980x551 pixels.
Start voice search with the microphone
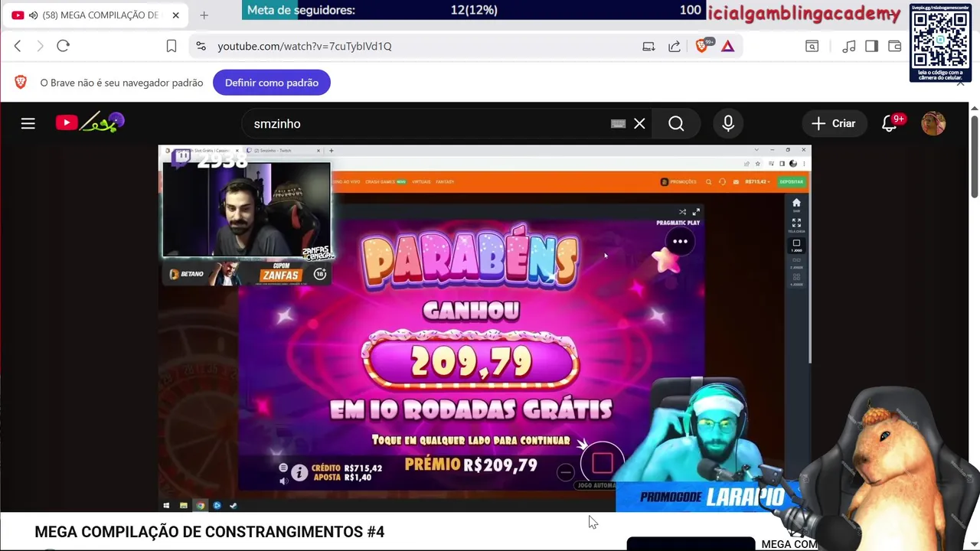pos(728,123)
